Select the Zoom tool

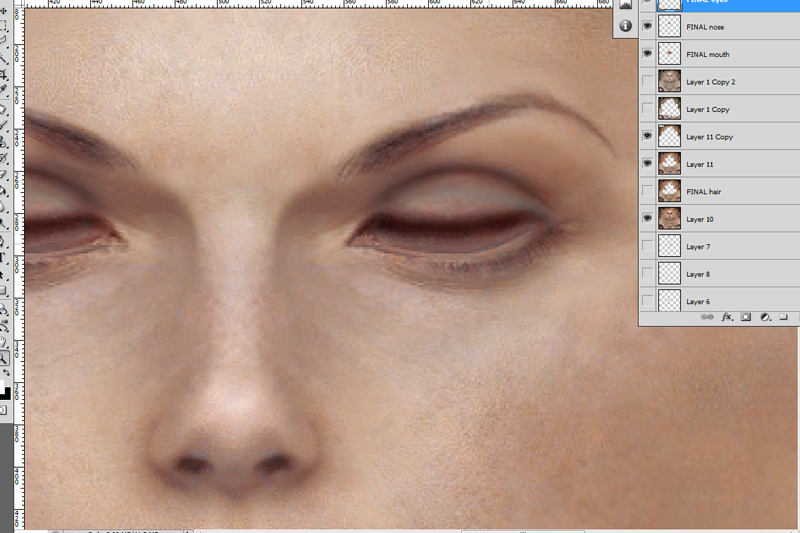coord(4,358)
